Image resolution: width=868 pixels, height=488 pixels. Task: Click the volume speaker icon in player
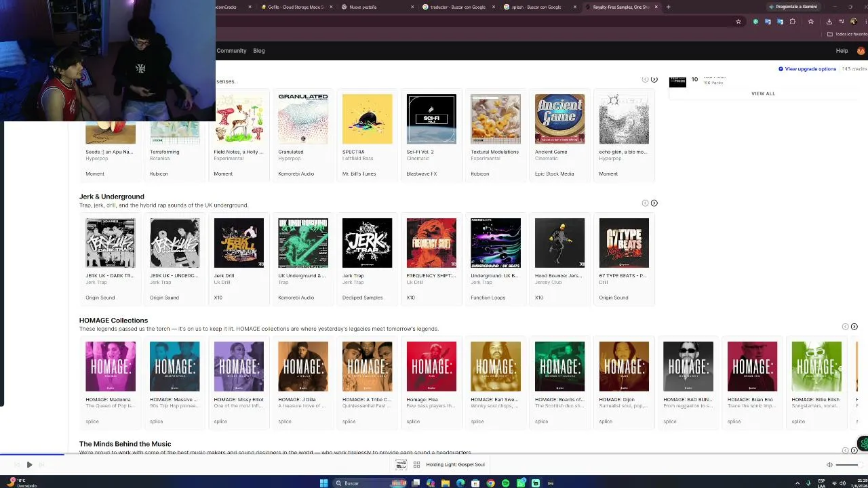829,465
